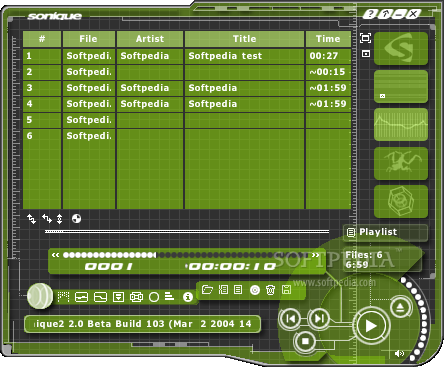Click the 'Files: 6' info panel
The image size is (444, 367).
coord(382,260)
